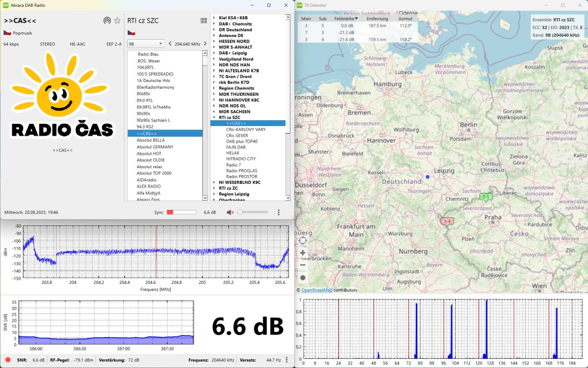Open the OpenStreetMap link
Image resolution: width=588 pixels, height=368 pixels.
coord(317,290)
